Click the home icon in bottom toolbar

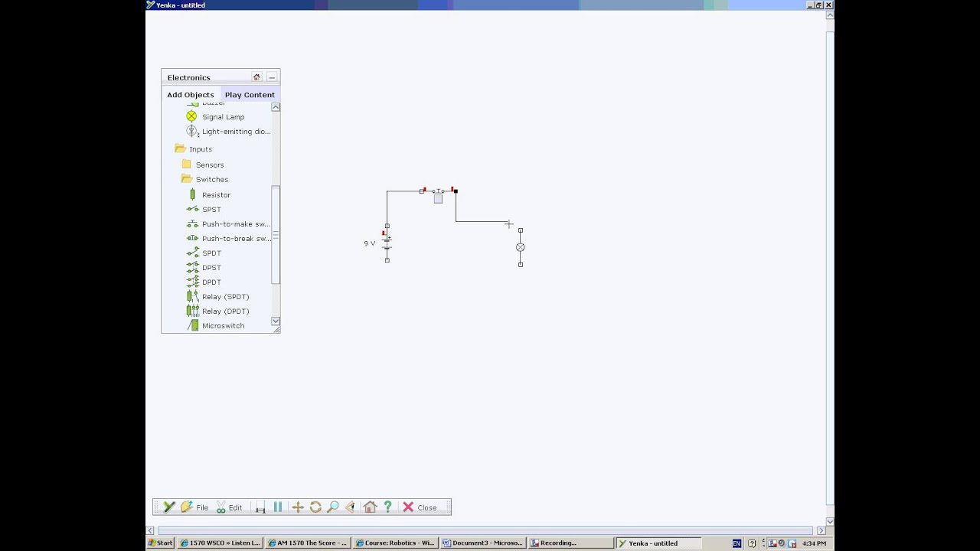coord(370,507)
